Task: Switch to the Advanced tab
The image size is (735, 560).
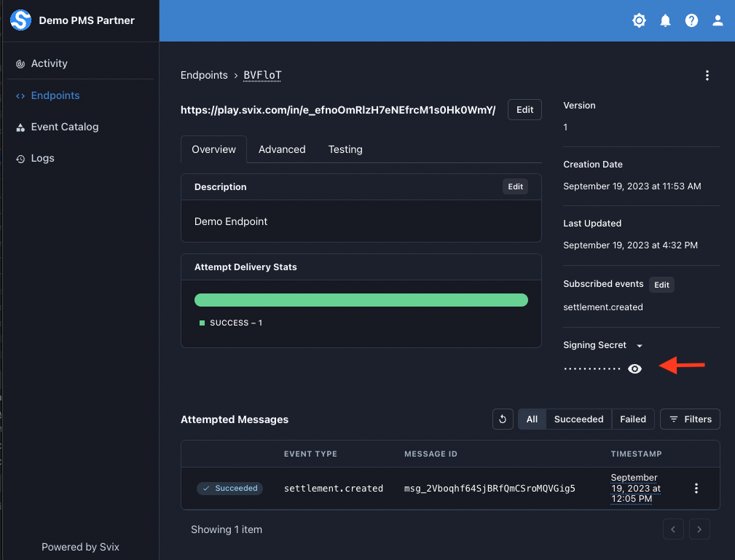Action: click(282, 149)
